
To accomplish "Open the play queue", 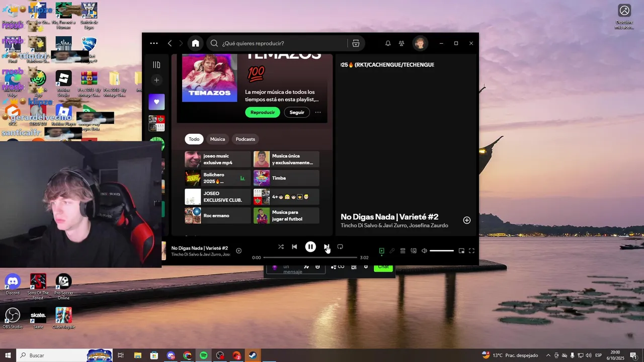I will click(403, 250).
